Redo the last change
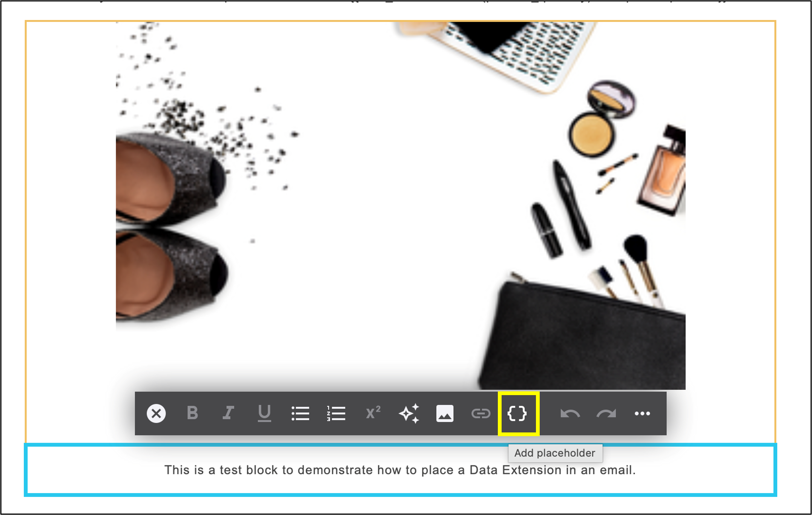Screen dimensions: 812x515 [x=606, y=414]
